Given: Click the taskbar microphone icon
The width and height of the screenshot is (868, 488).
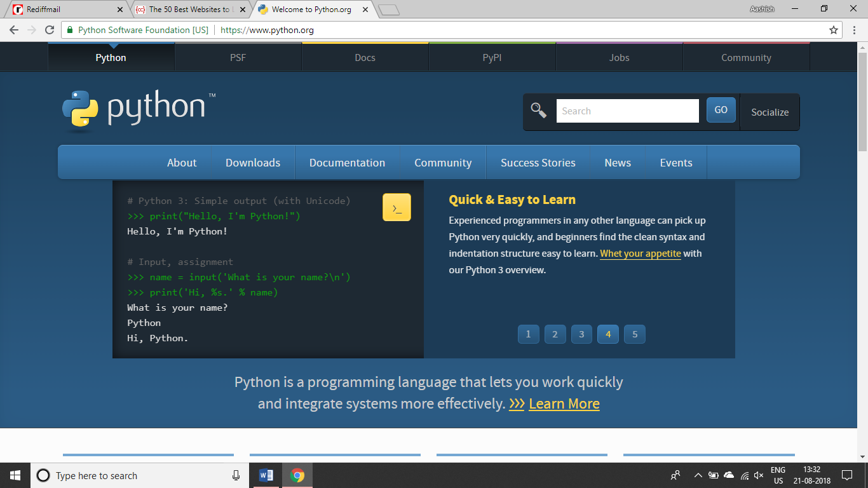Looking at the screenshot, I should click(x=236, y=475).
